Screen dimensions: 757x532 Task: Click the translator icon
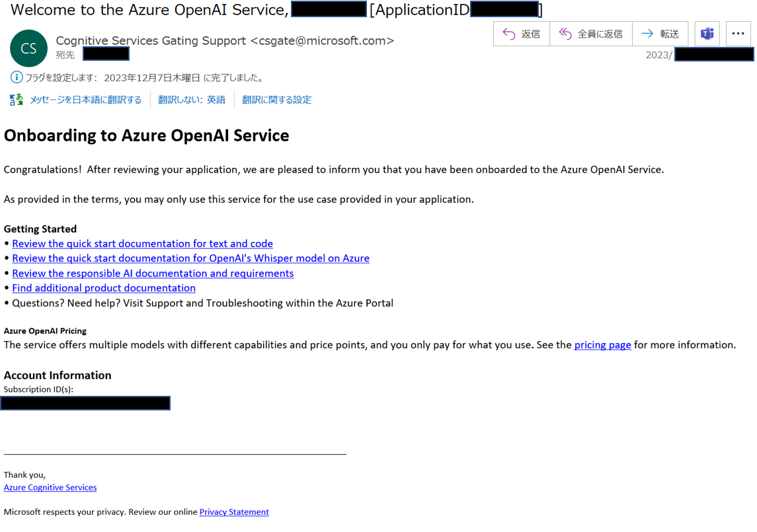pyautogui.click(x=17, y=99)
